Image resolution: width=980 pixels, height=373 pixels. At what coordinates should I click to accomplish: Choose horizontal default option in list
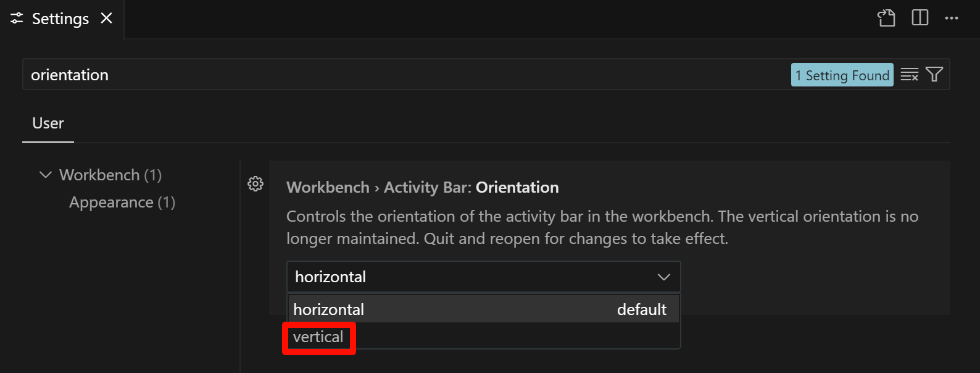click(x=483, y=309)
